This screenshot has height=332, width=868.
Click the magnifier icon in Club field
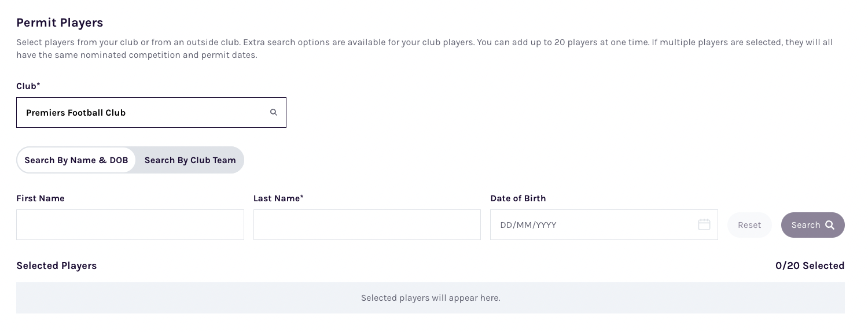pos(274,112)
